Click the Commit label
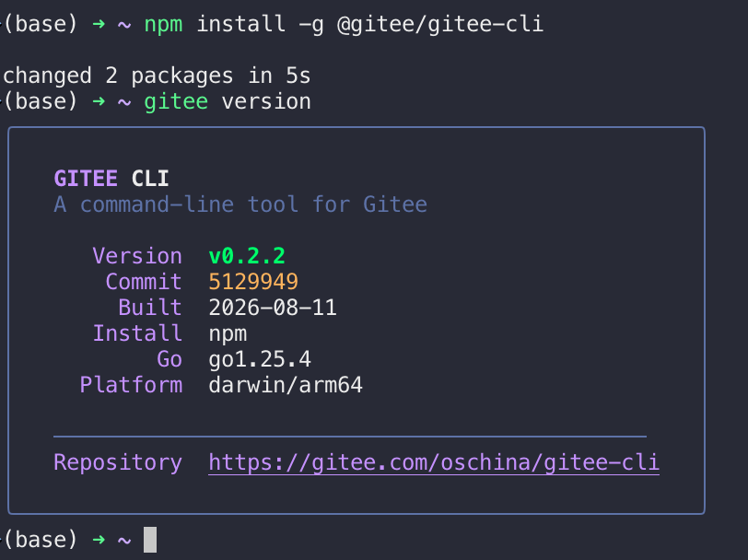 [x=144, y=282]
